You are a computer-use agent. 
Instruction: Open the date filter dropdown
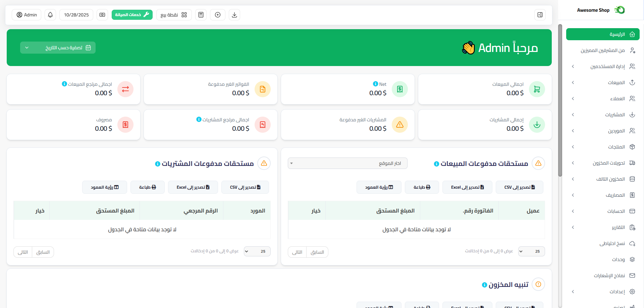click(x=58, y=48)
